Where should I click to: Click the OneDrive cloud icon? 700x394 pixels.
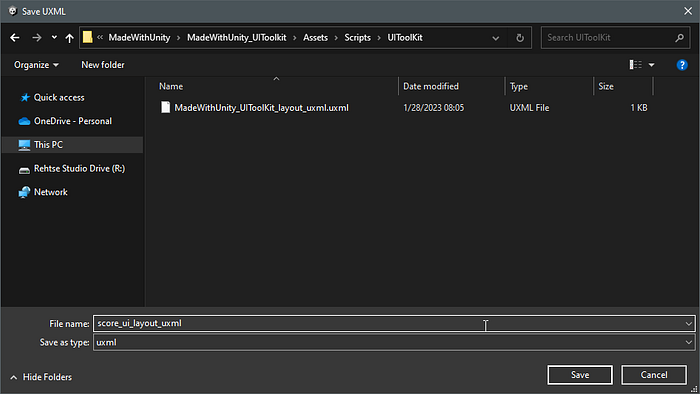tap(24, 121)
